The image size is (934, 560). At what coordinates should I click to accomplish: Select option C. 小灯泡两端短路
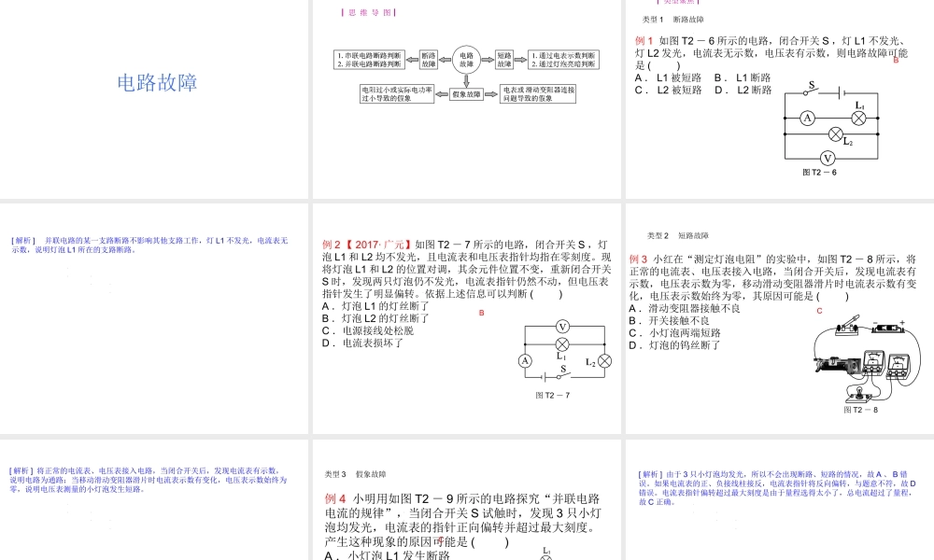click(675, 333)
